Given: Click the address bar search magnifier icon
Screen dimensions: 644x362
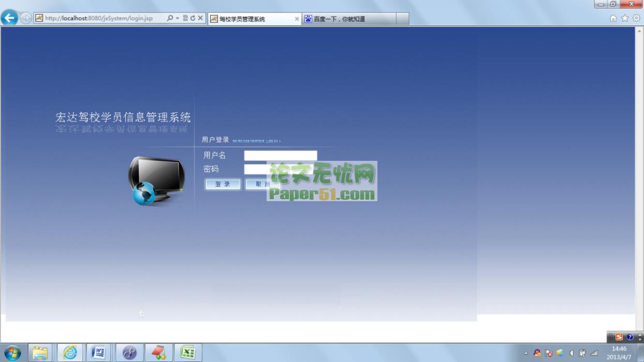Looking at the screenshot, I should click(170, 18).
